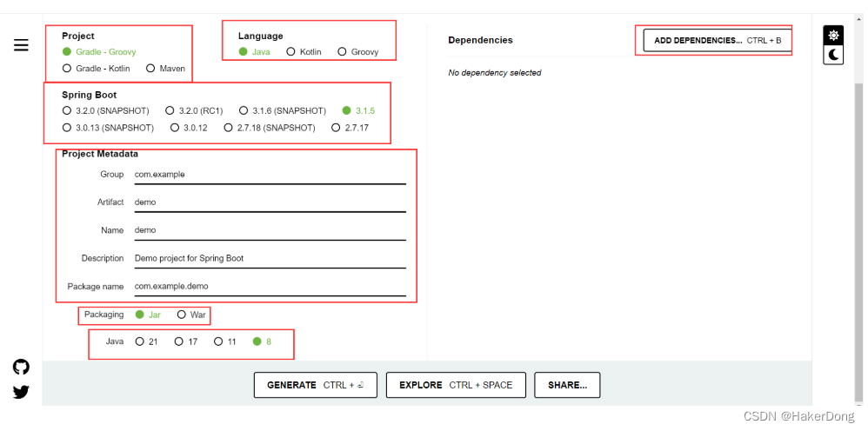Select Spring Boot 2.7.17
Screen dimensions: 868x431
350,128
